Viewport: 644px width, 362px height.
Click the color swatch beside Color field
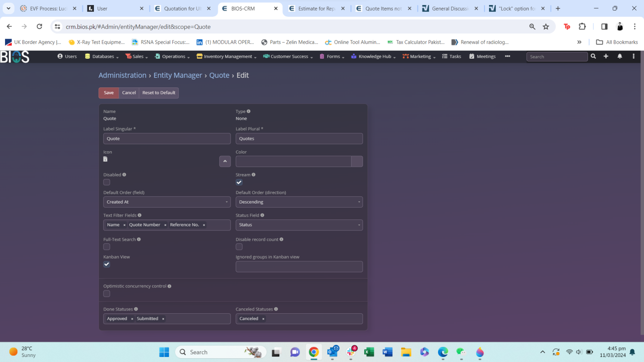tap(357, 161)
